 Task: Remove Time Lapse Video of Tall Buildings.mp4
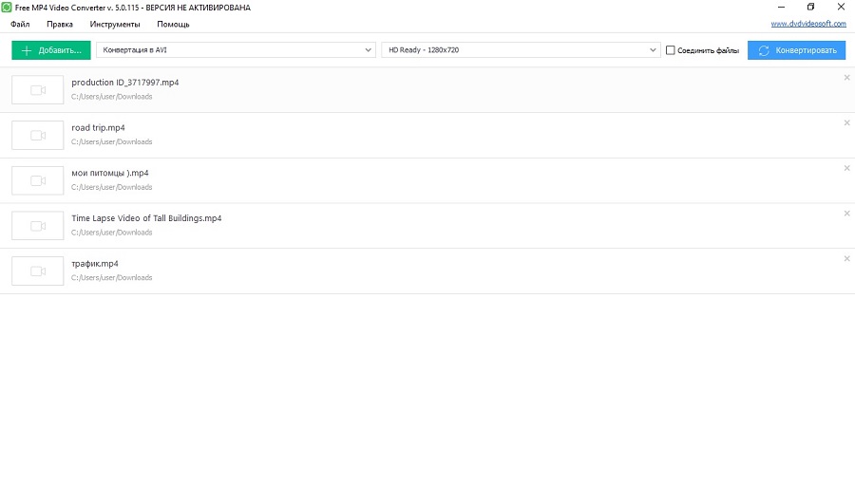coord(846,214)
